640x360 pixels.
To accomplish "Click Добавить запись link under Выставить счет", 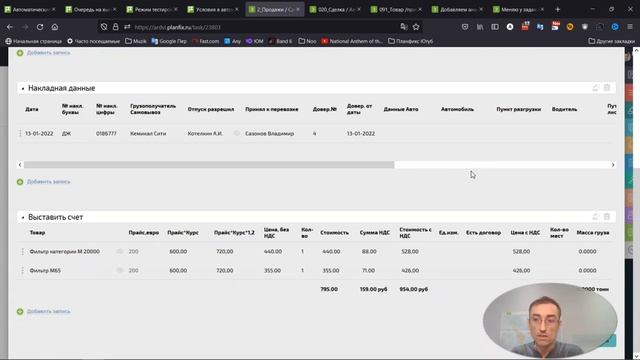I will click(49, 311).
